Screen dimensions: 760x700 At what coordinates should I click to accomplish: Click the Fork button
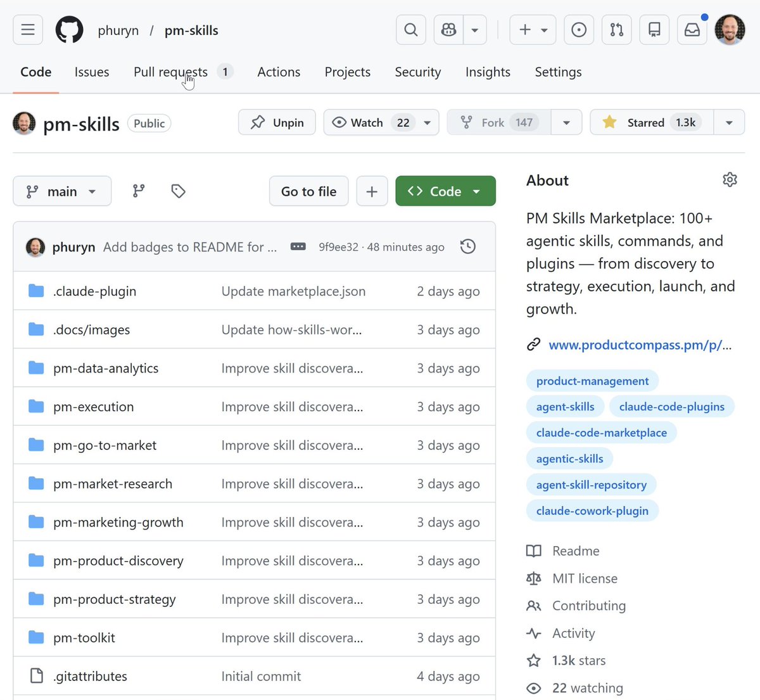[499, 123]
